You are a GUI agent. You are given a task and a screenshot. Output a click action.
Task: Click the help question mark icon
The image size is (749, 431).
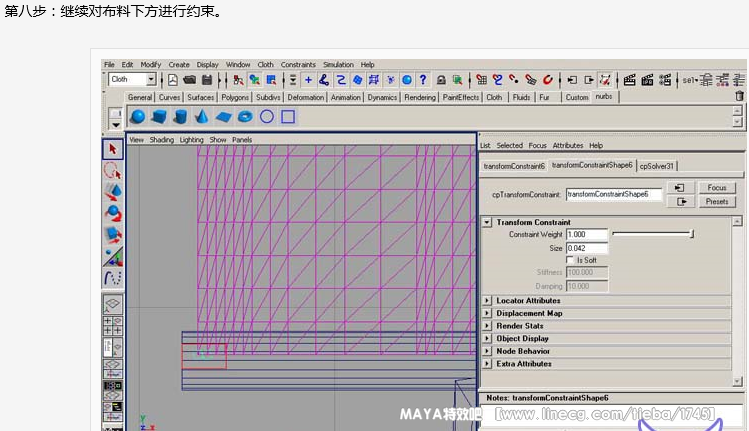point(423,80)
